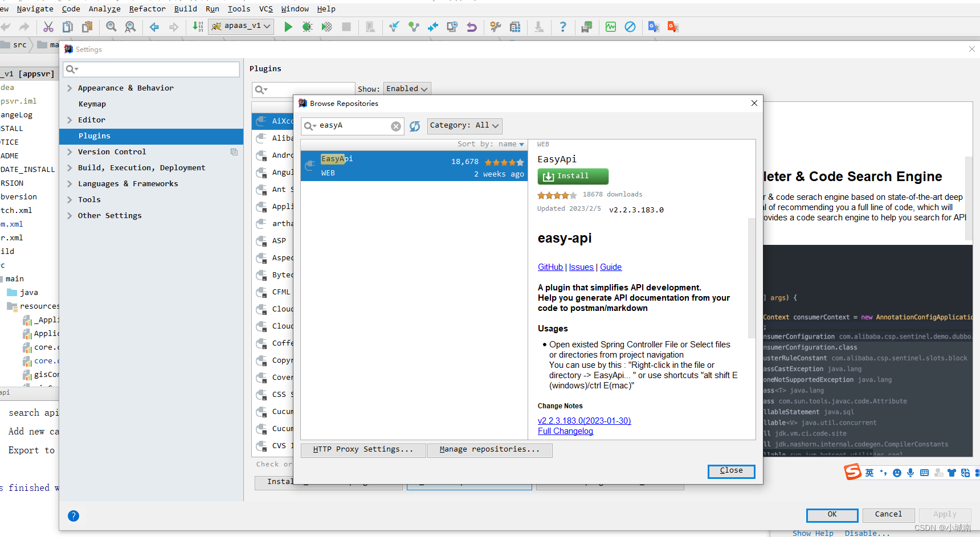Open the Project Structure toolbar icon
The height and width of the screenshot is (537, 980).
pyautogui.click(x=515, y=27)
